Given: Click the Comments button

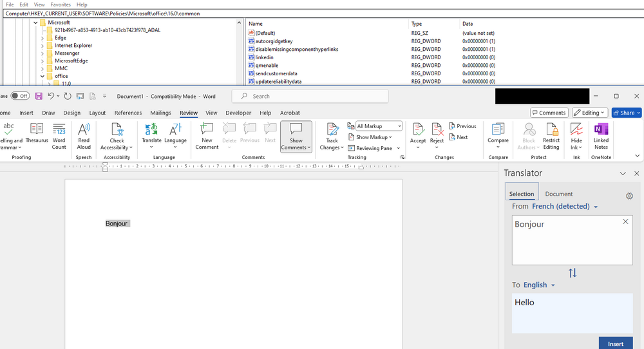Looking at the screenshot, I should [549, 113].
